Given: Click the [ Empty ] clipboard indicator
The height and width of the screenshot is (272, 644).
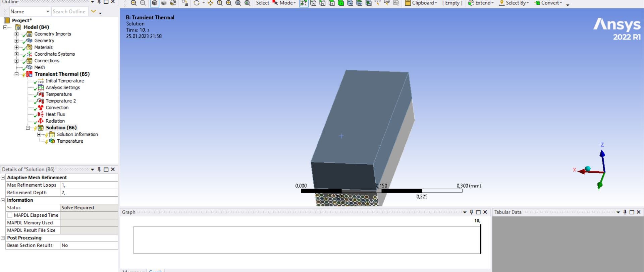Looking at the screenshot, I should click(452, 3).
